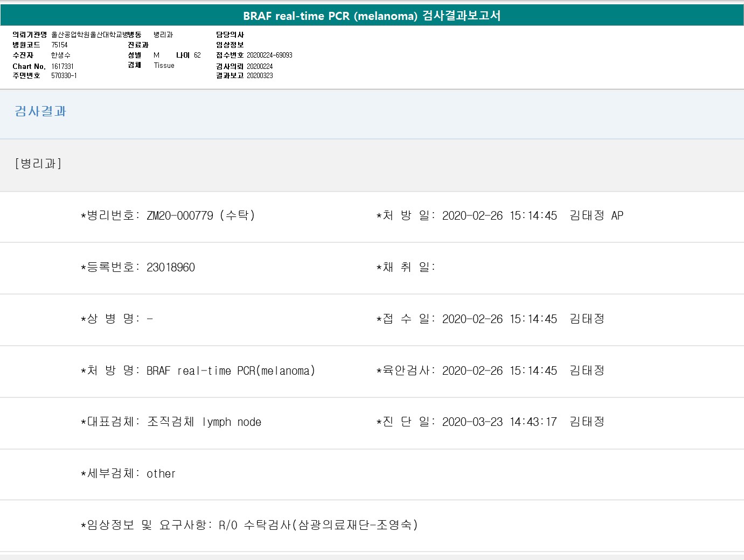The height and width of the screenshot is (560, 744).
Task: Select registration number 23018960
Action: [x=170, y=268]
